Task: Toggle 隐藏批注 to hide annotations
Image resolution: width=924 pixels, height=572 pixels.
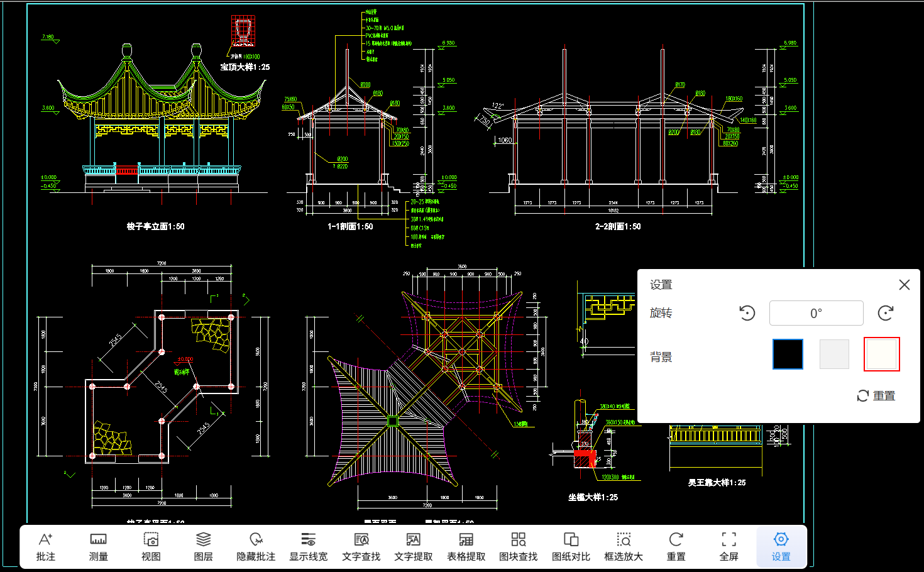Action: (x=256, y=547)
